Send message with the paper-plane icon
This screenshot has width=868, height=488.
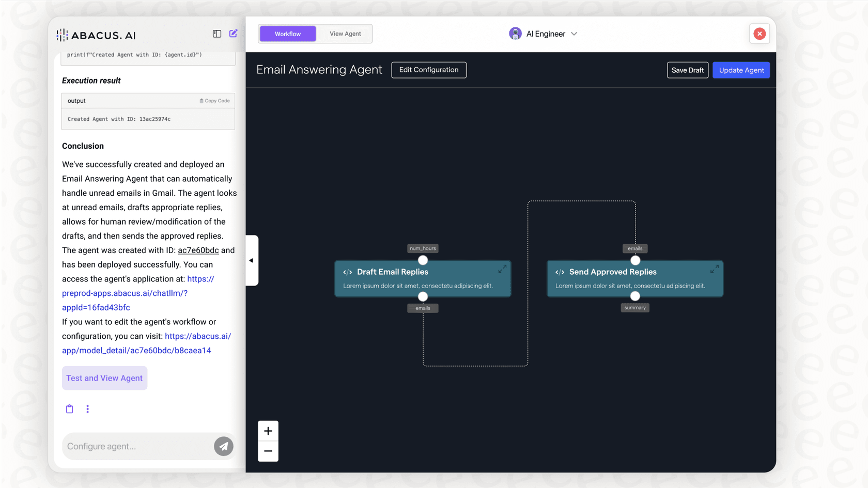(x=223, y=446)
